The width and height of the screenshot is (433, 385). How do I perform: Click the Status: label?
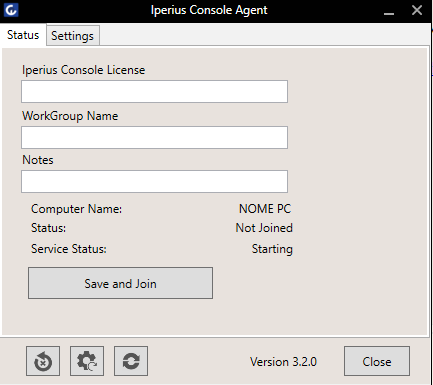click(x=48, y=228)
